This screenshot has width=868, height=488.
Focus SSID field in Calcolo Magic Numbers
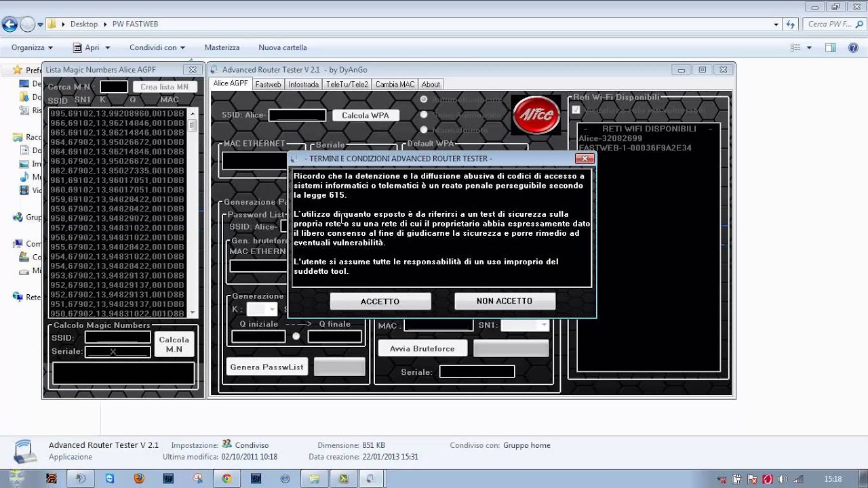pos(118,338)
